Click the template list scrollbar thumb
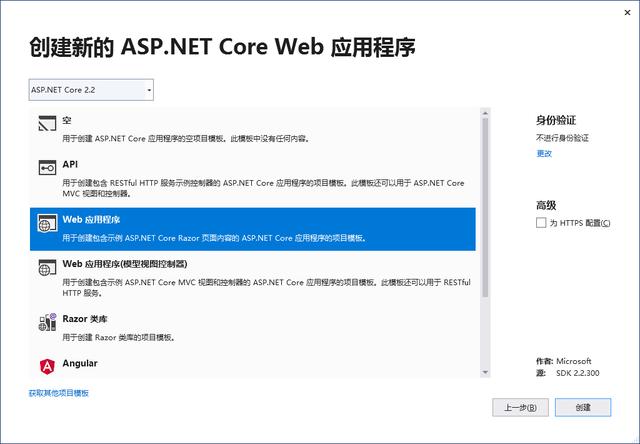Viewport: 640px width, 444px height. (485, 207)
